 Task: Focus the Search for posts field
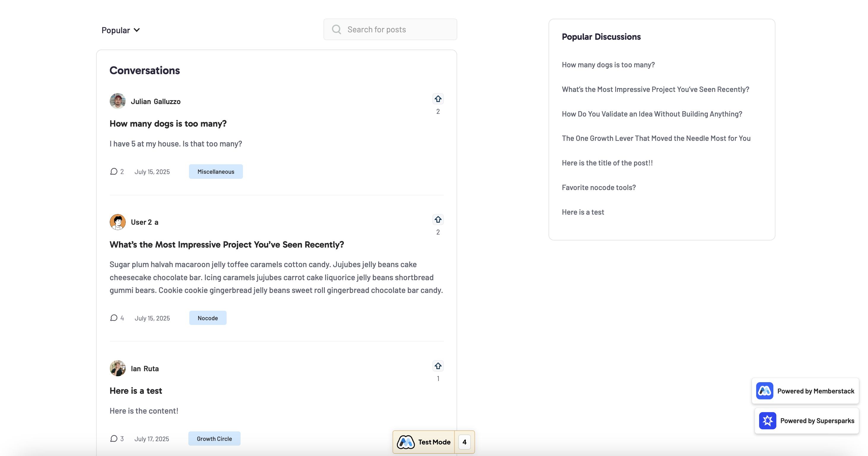[x=390, y=30]
